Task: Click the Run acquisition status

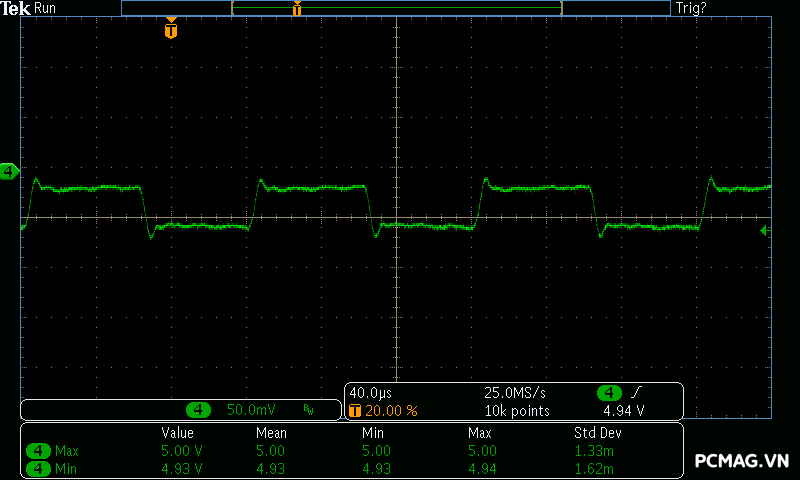Action: [x=46, y=8]
